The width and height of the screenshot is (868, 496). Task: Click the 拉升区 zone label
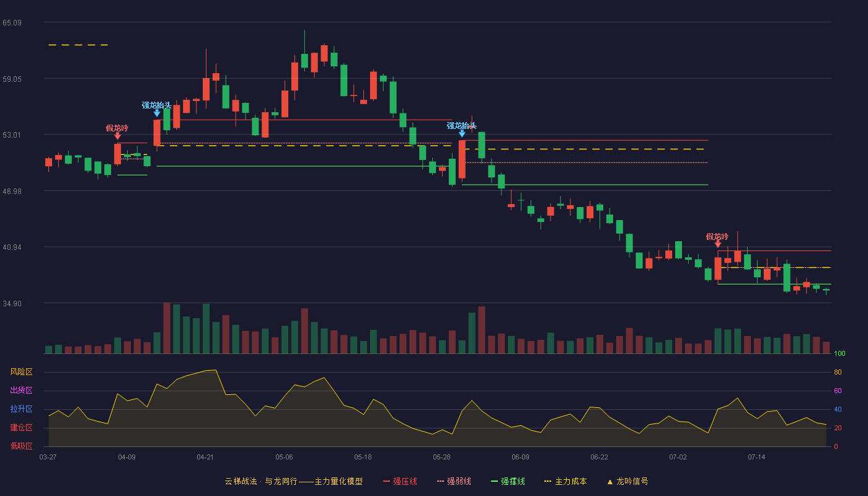coord(21,409)
